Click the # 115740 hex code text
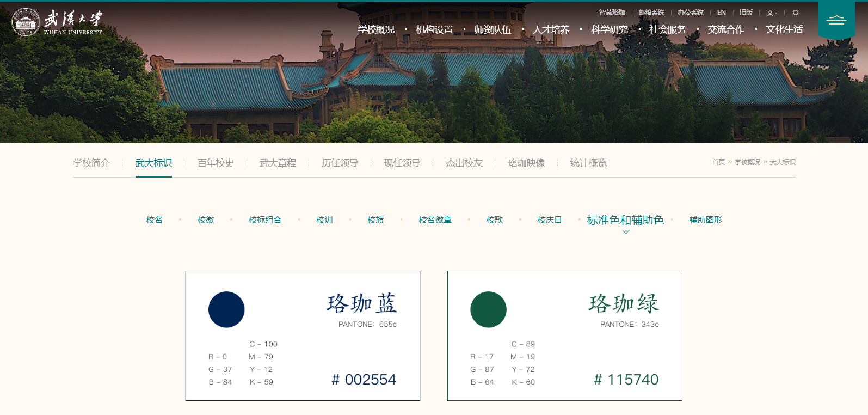 626,380
